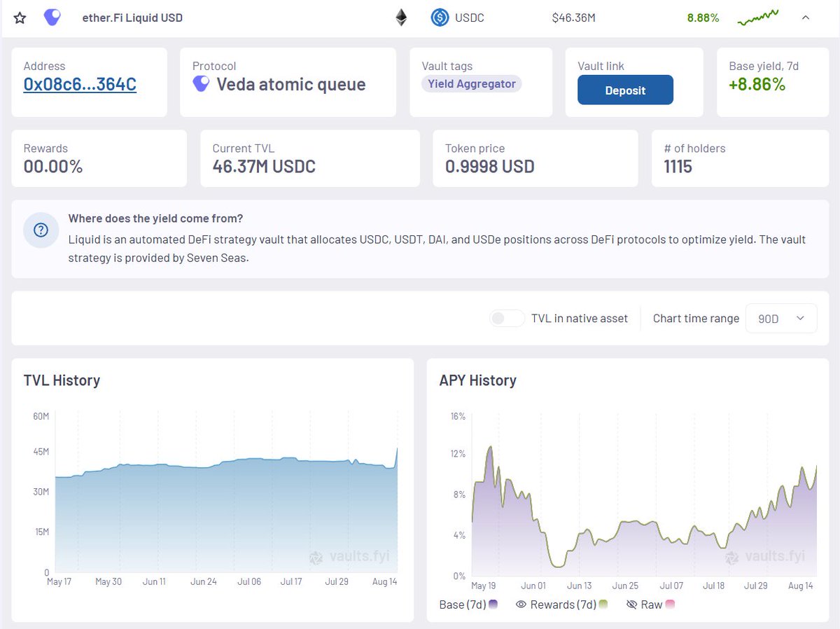Click the ether.Fi Liquid USD vault name
This screenshot has height=629, width=840.
pyautogui.click(x=132, y=18)
